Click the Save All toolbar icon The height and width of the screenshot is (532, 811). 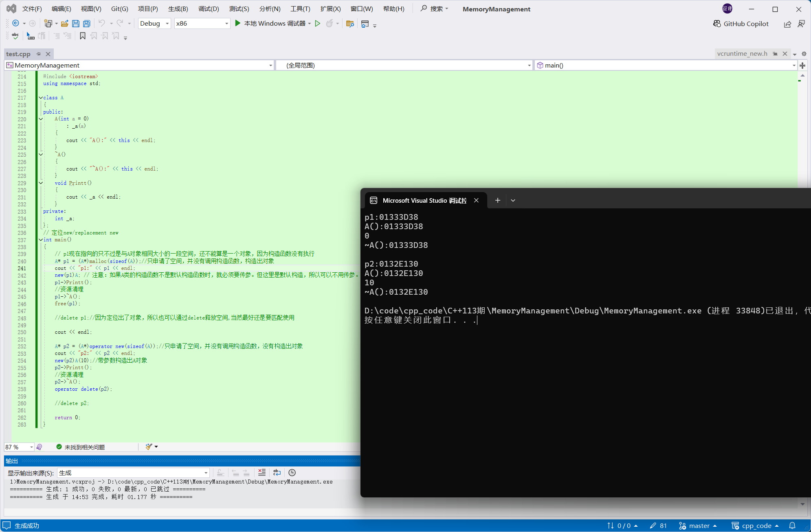(x=86, y=24)
